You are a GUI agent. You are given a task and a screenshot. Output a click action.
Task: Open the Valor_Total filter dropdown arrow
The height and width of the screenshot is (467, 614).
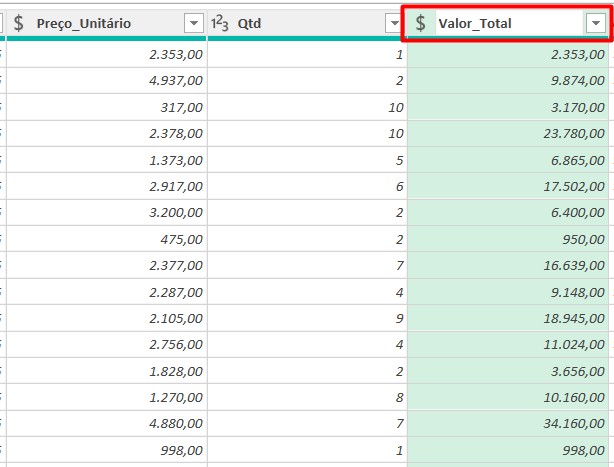pos(595,23)
